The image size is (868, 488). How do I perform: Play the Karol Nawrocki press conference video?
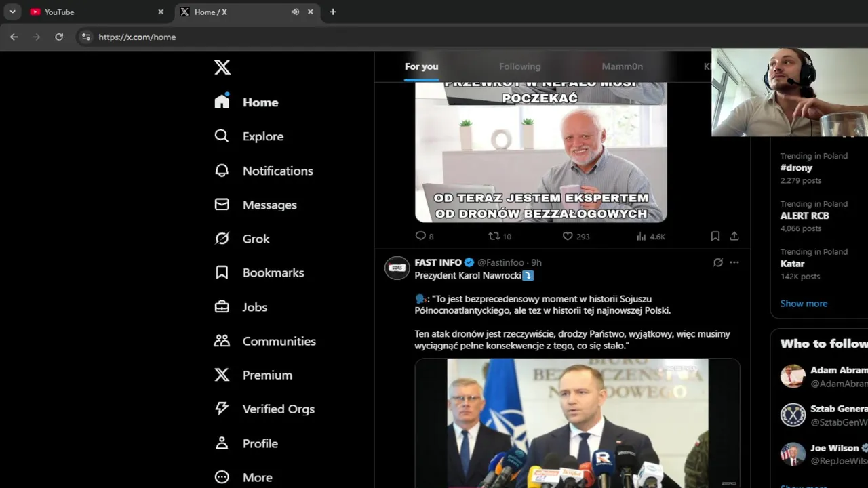point(578,424)
